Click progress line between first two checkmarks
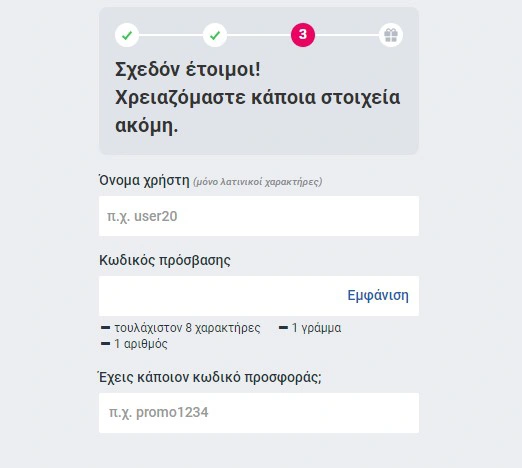The image size is (522, 468). pyautogui.click(x=171, y=35)
